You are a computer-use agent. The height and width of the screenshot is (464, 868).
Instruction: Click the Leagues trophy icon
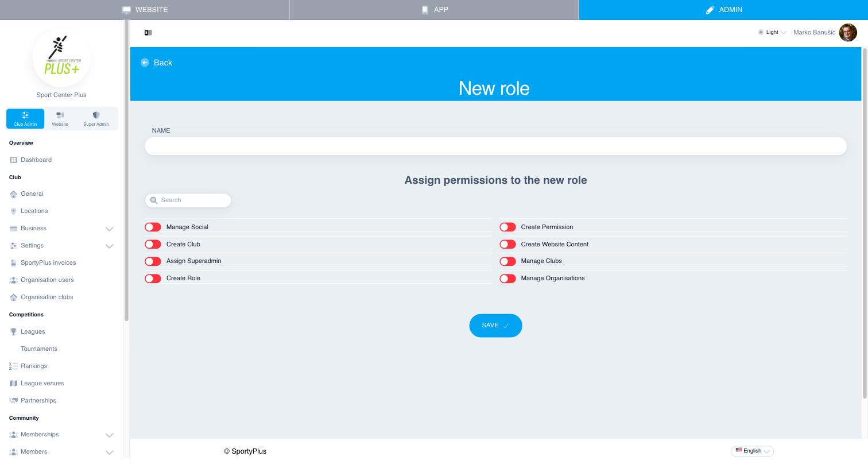(x=14, y=332)
